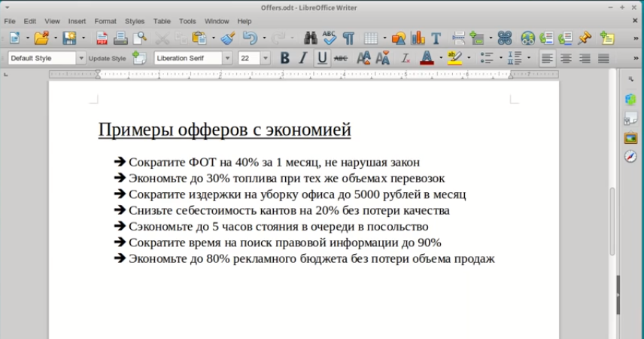This screenshot has height=339, width=644.
Task: Open the sidebar Properties deck
Action: point(630,99)
